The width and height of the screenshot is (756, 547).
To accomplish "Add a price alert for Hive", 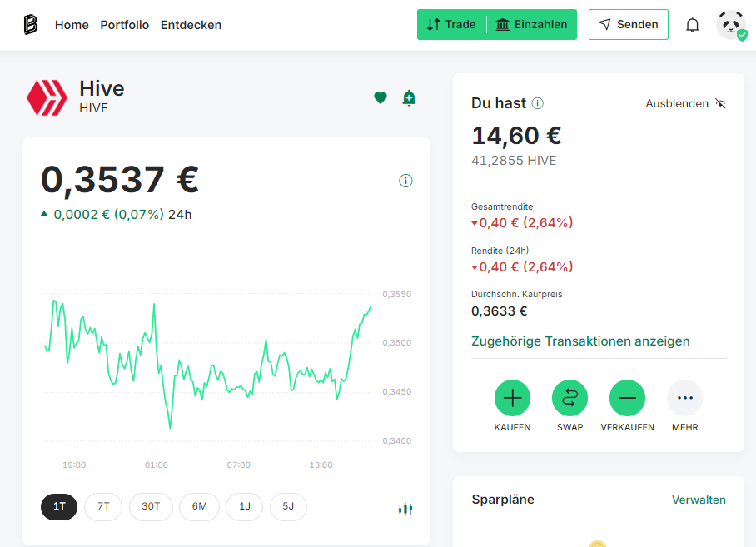I will [409, 98].
